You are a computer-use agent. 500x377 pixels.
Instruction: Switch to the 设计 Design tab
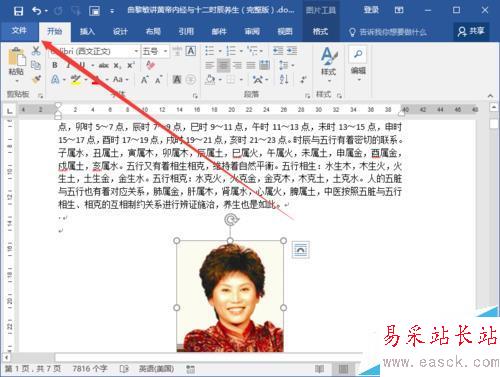point(121,32)
